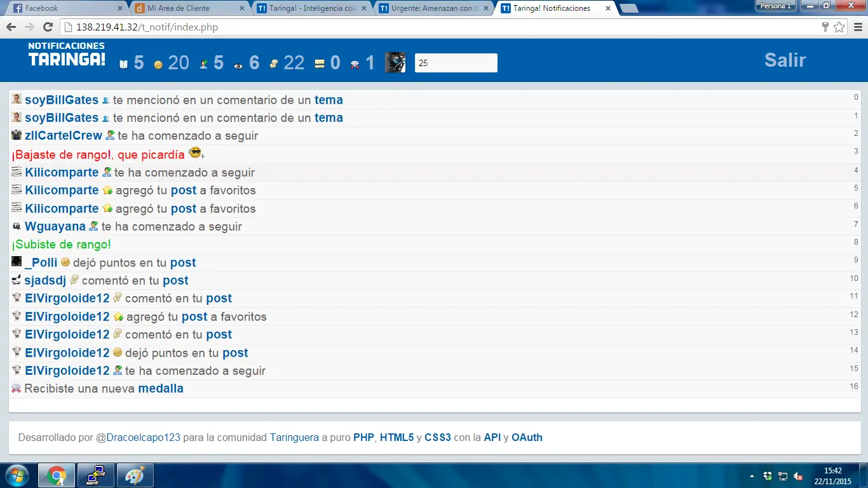Open post link in row 5
The height and width of the screenshot is (488, 868).
point(184,190)
